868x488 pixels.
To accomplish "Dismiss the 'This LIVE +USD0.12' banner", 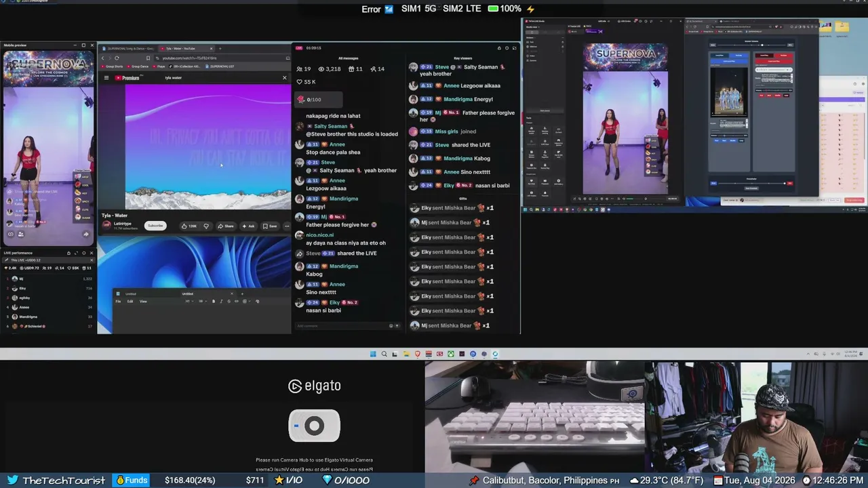I will click(92, 260).
